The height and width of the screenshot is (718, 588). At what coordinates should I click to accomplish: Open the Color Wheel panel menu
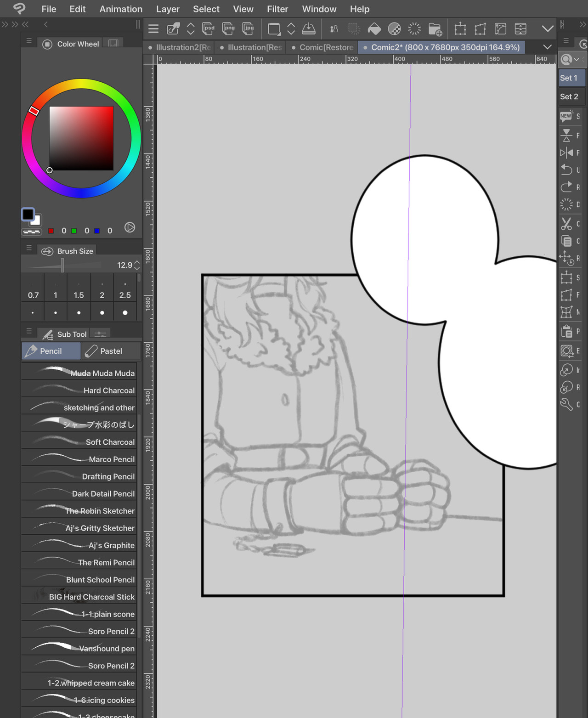[x=29, y=41]
